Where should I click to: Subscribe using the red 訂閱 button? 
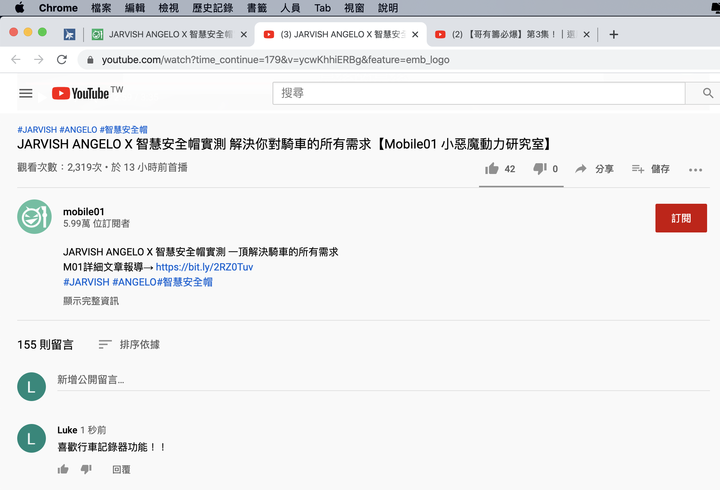(x=681, y=218)
